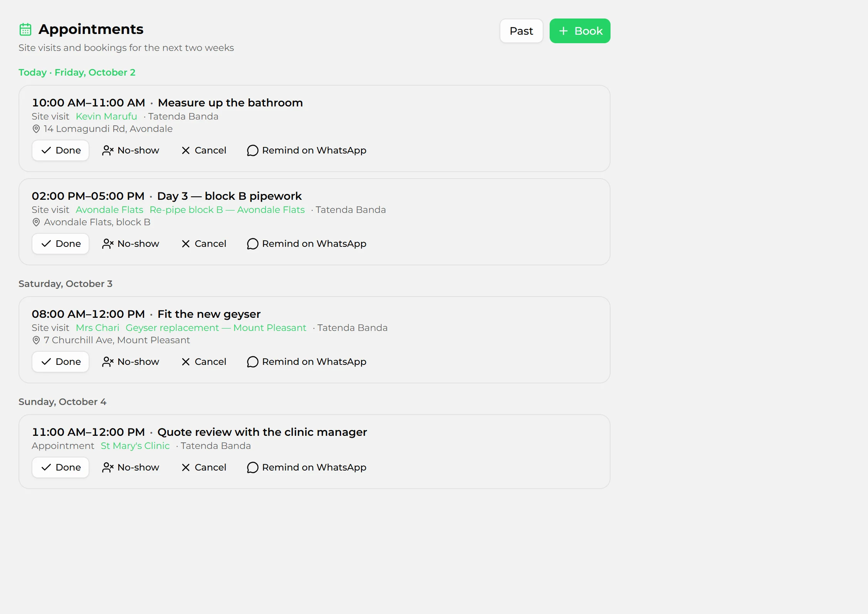Screen dimensions: 868x614
Task: Mark Measure up the bathroom as Done
Action: (x=61, y=150)
